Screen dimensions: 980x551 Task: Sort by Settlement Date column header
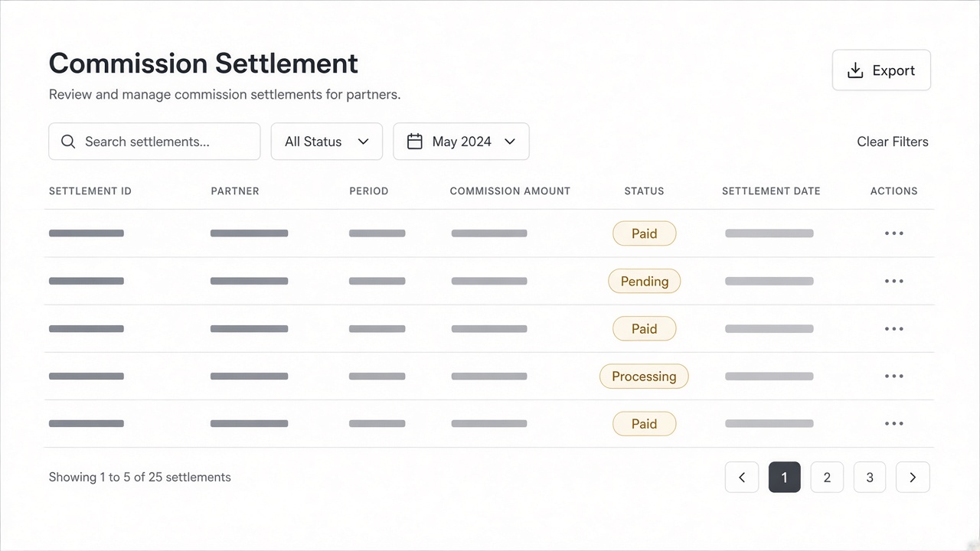point(771,191)
